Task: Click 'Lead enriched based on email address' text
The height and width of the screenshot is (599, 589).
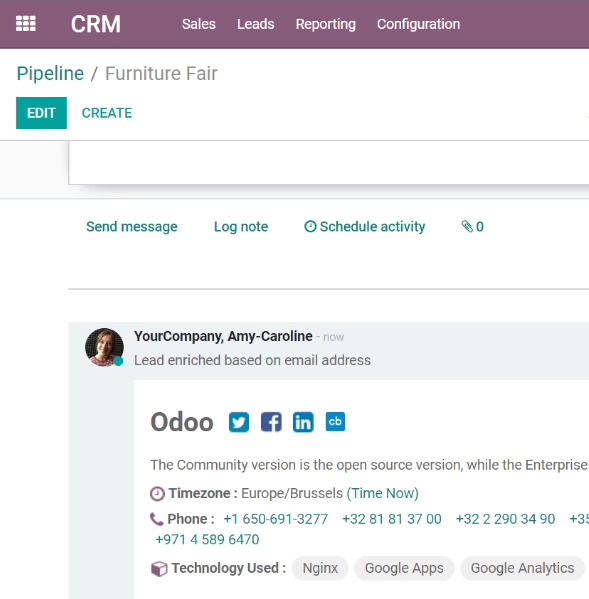Action: click(x=252, y=360)
